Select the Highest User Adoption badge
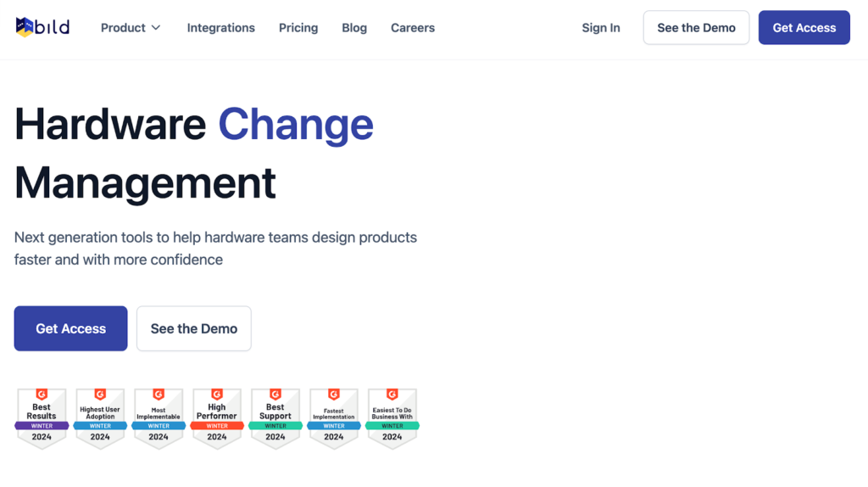Screen dimensions: 868x487 pyautogui.click(x=100, y=417)
